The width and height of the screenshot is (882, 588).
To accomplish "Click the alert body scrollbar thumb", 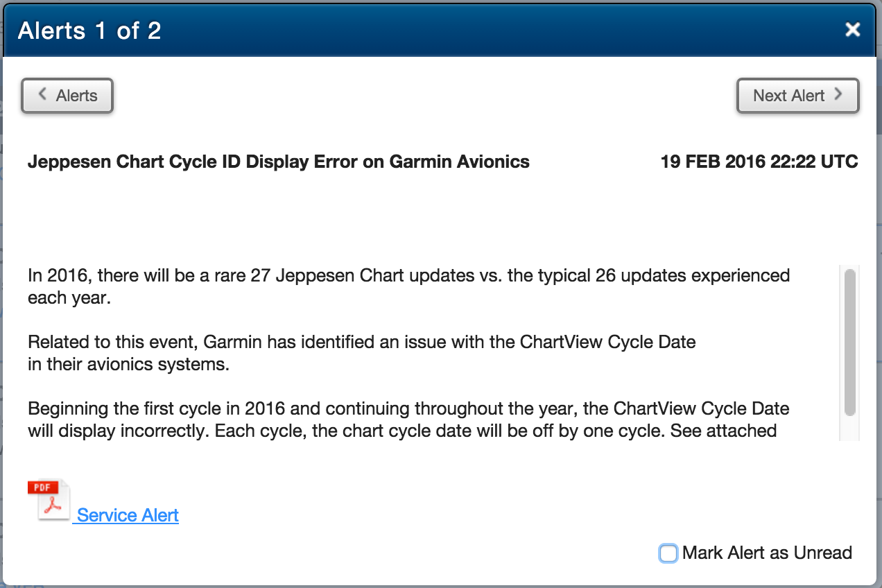I will (x=850, y=343).
